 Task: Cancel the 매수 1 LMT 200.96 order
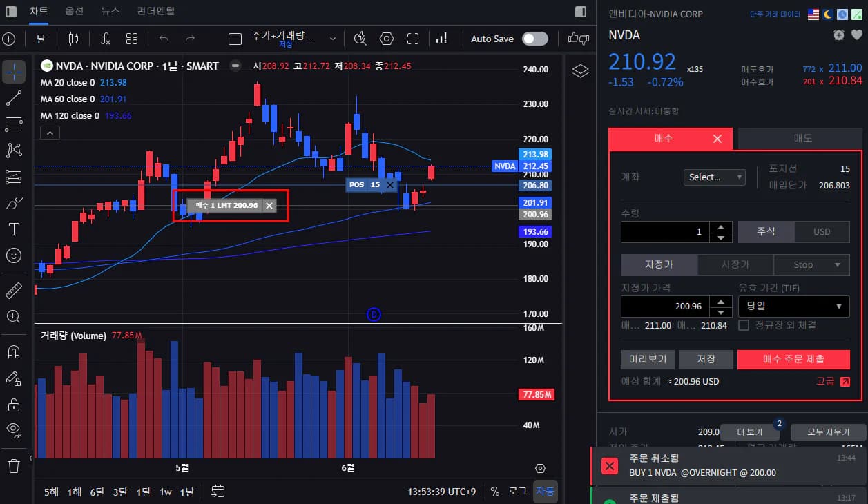(x=269, y=205)
